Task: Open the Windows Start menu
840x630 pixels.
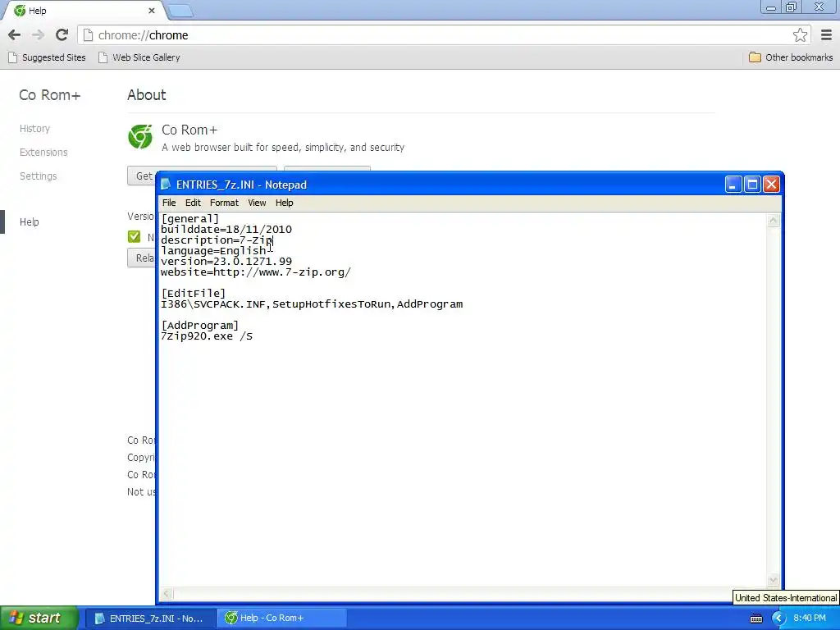Action: (39, 619)
